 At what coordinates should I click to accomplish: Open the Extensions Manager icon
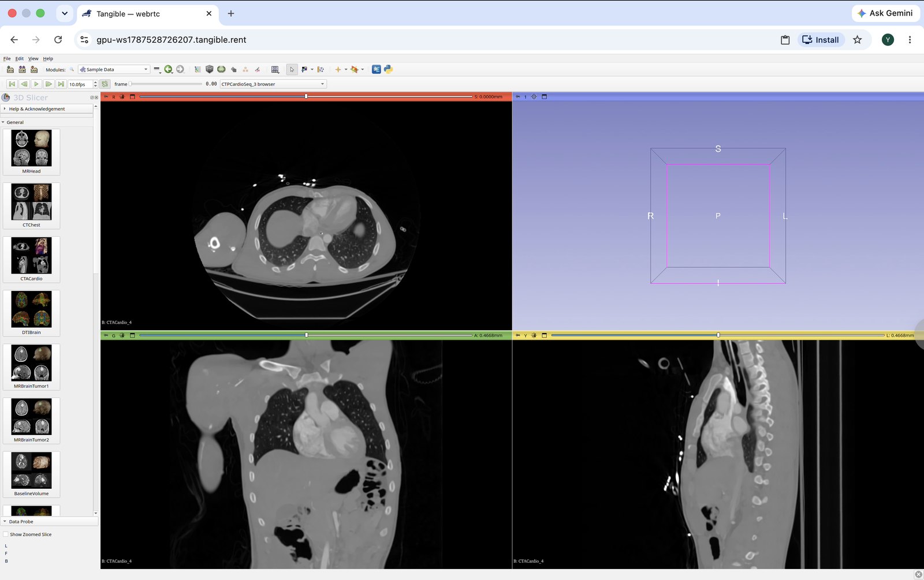coord(377,69)
